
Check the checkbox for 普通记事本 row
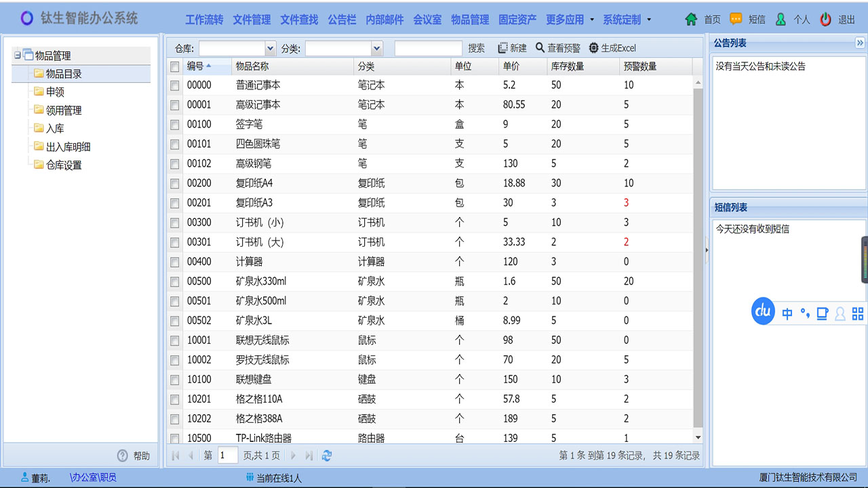click(174, 85)
